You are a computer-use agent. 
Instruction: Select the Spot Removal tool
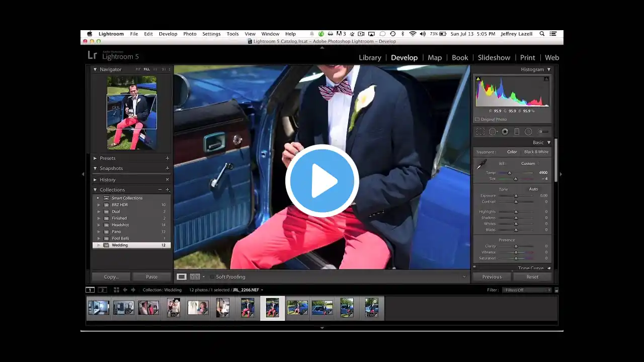point(493,132)
